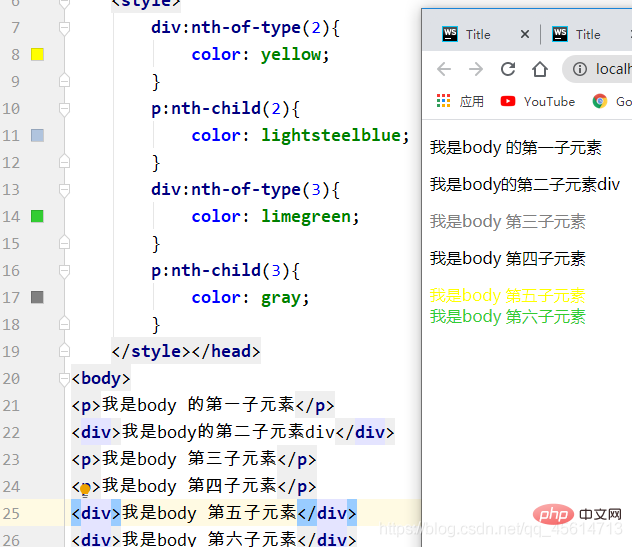The width and height of the screenshot is (632, 547).
Task: Click the browser forward arrow
Action: point(476,69)
